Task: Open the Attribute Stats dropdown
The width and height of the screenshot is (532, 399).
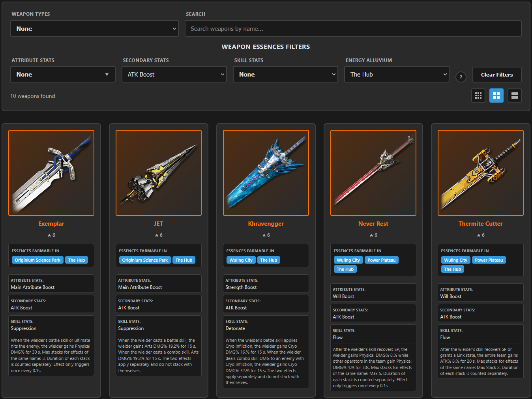Action: [63, 74]
